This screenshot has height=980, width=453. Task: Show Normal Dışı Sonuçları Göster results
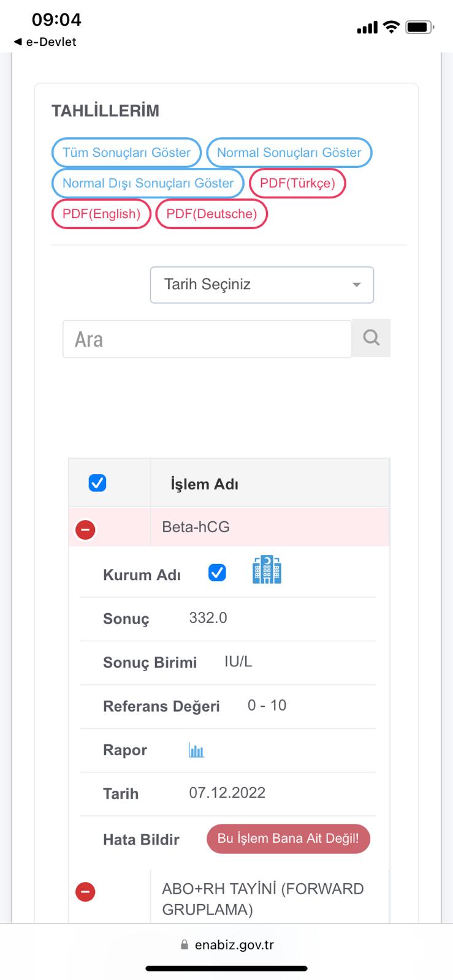[x=148, y=183]
